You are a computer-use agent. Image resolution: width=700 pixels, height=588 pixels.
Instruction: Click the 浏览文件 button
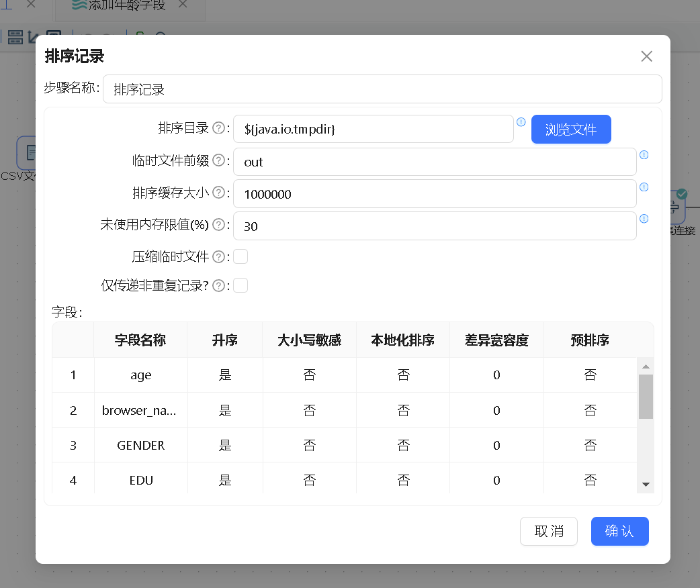tap(571, 130)
